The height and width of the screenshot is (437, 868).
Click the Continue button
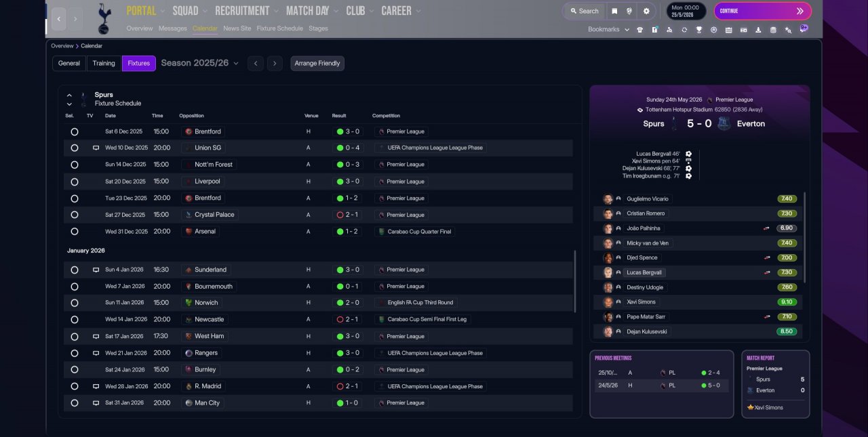click(x=763, y=11)
